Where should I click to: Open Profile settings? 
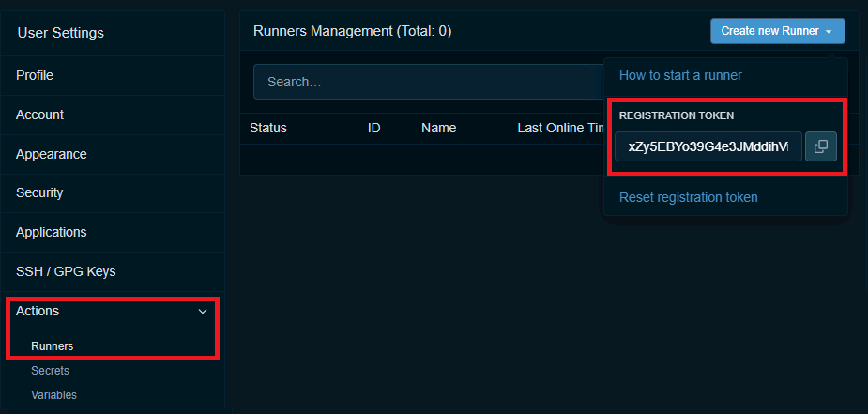(x=113, y=75)
